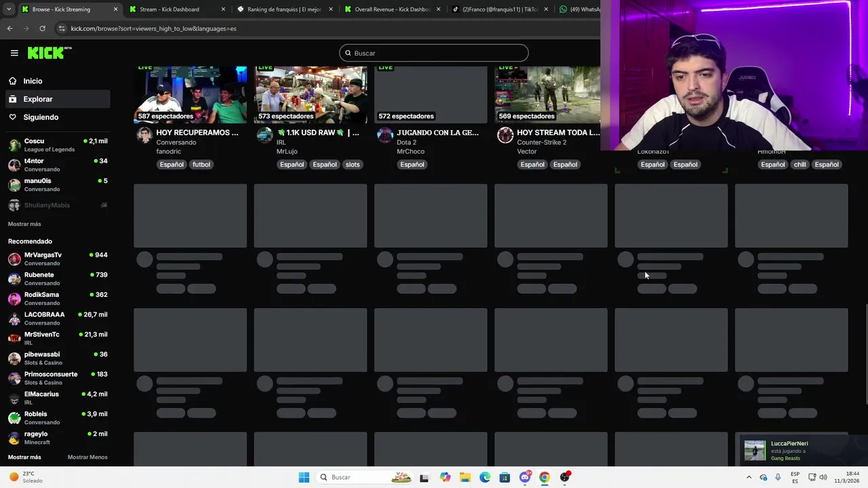The image size is (868, 488).
Task: Open Rubenete recommended channel
Action: (x=58, y=279)
